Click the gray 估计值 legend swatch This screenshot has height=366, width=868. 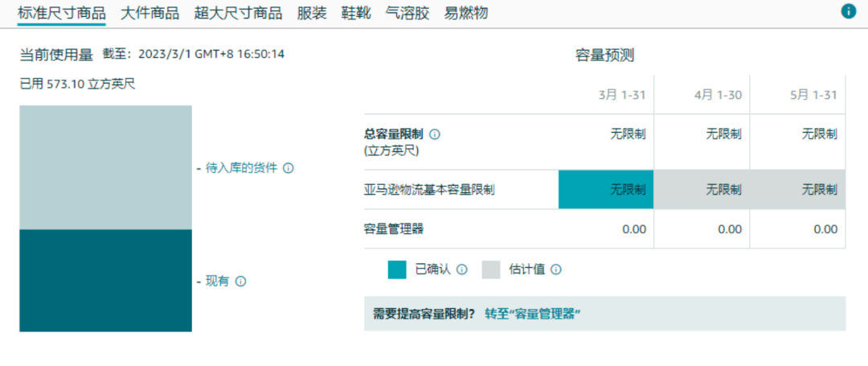pos(491,269)
